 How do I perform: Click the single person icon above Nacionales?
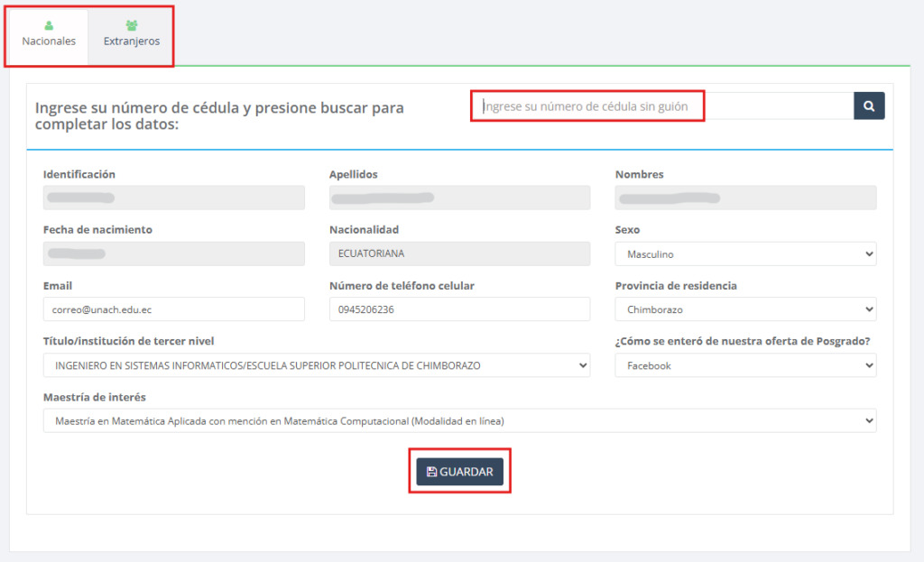click(49, 25)
